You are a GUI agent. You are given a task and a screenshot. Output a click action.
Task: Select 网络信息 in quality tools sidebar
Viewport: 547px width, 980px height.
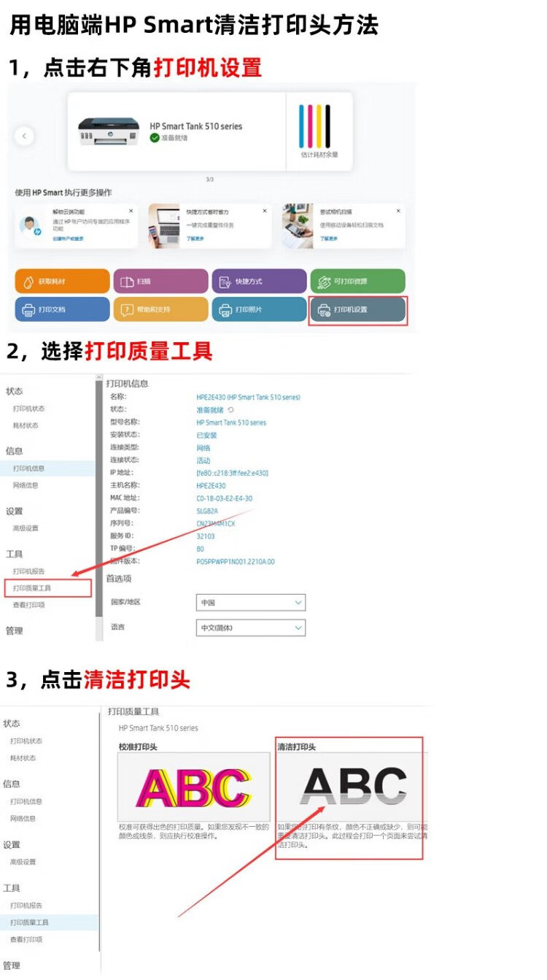[23, 819]
